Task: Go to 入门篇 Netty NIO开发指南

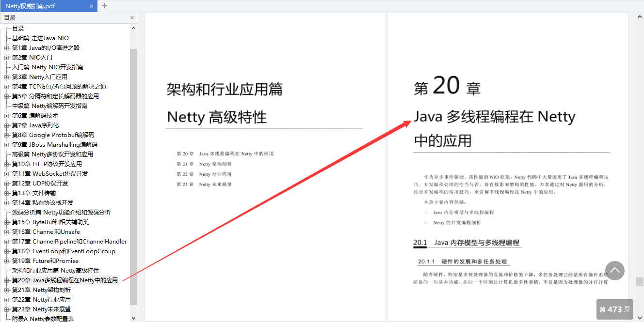Action: pos(48,67)
